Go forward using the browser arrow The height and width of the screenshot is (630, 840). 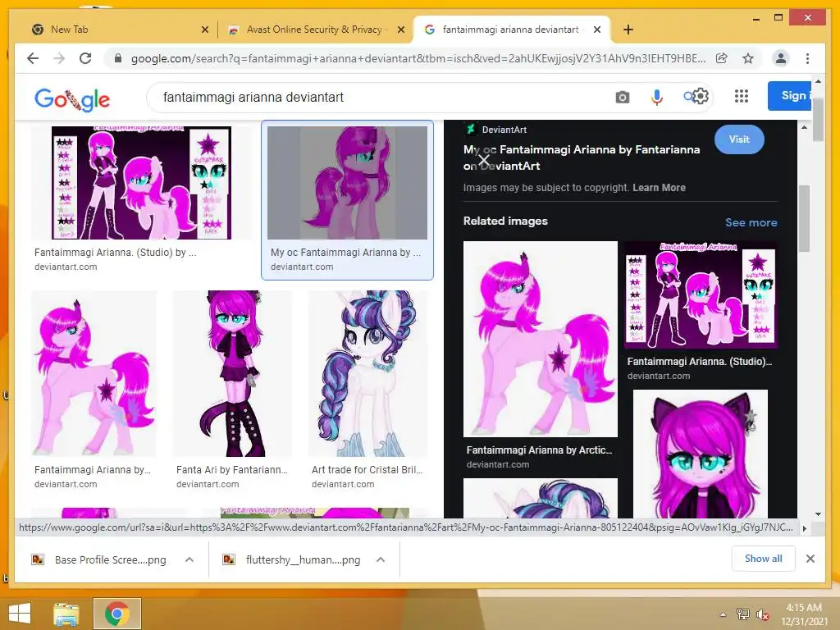coord(59,58)
